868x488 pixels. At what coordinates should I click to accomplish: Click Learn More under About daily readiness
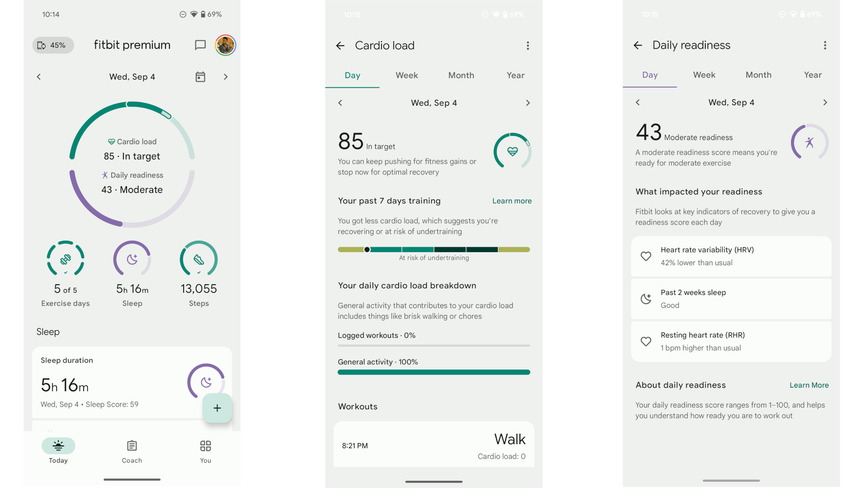[809, 385]
